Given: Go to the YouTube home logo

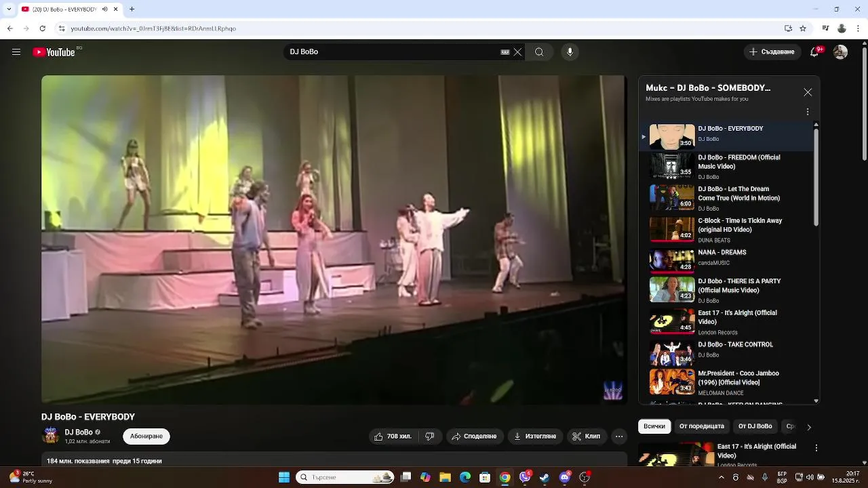Looking at the screenshot, I should point(54,52).
